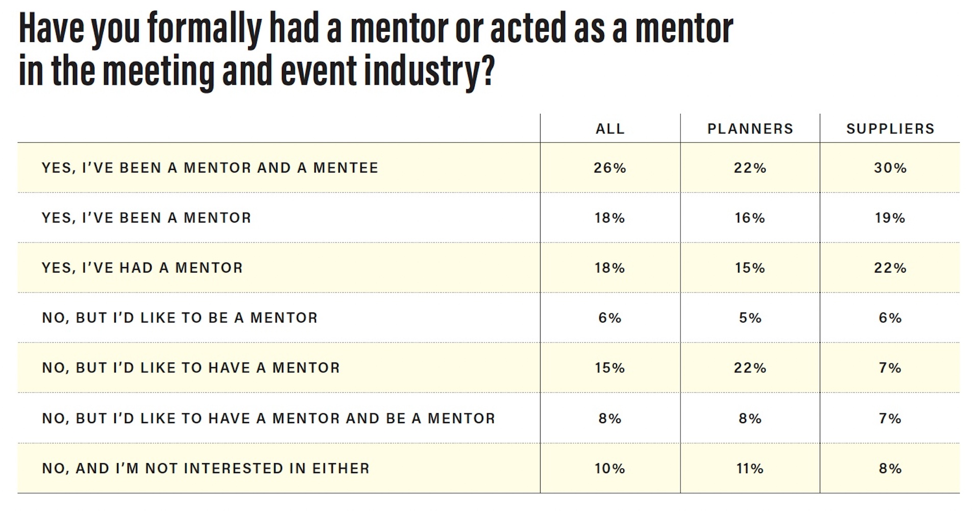The height and width of the screenshot is (511, 980).
Task: Select the 5% cell under PLANNERS
Action: pos(750,318)
